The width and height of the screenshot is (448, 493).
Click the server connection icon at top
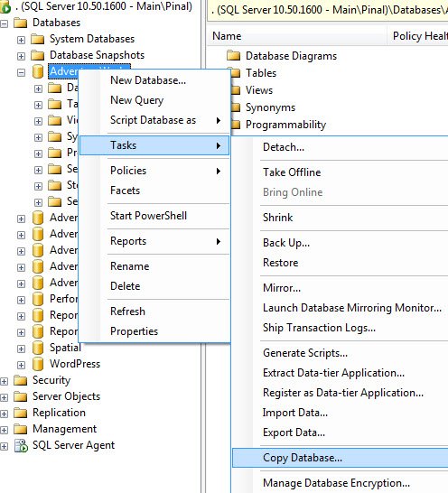point(5,7)
